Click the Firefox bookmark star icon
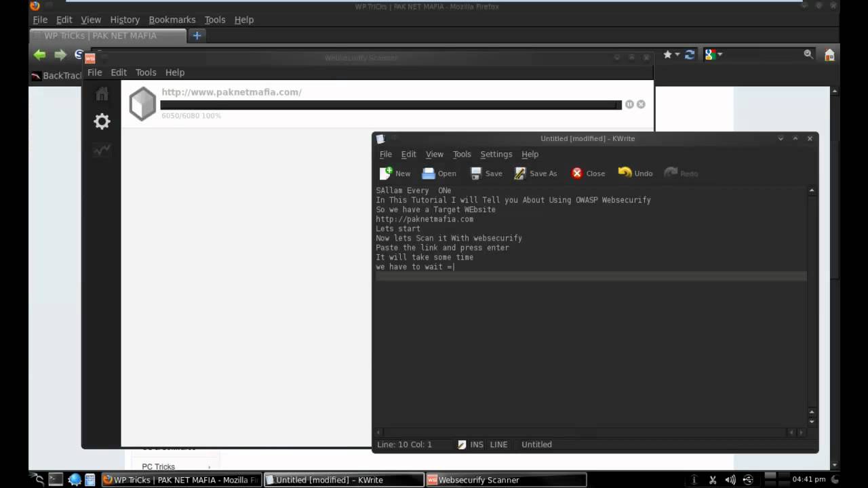Image resolution: width=868 pixels, height=488 pixels. tap(668, 54)
